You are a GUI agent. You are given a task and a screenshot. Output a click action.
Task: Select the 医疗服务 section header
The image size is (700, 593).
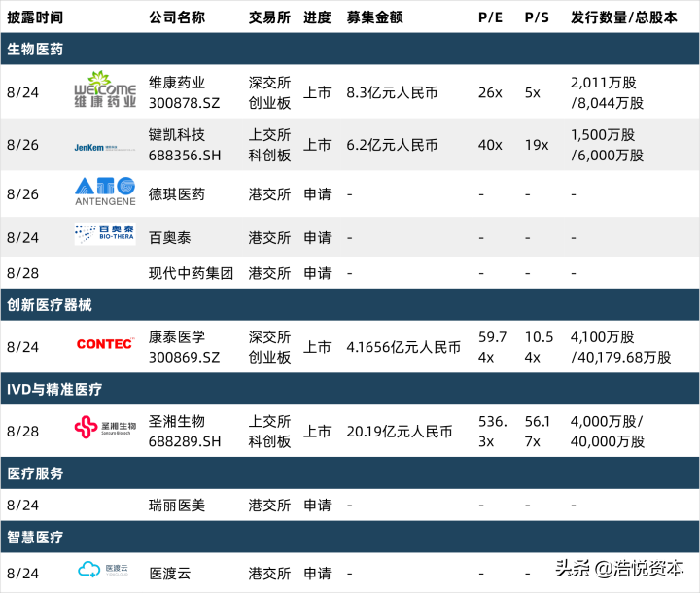pos(350,473)
